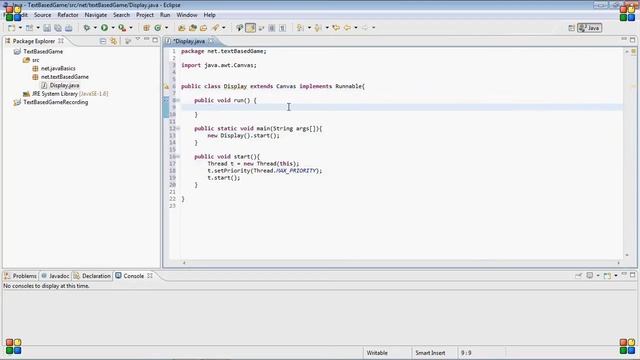Open the External Tools dropdown arrow

(x=131, y=28)
